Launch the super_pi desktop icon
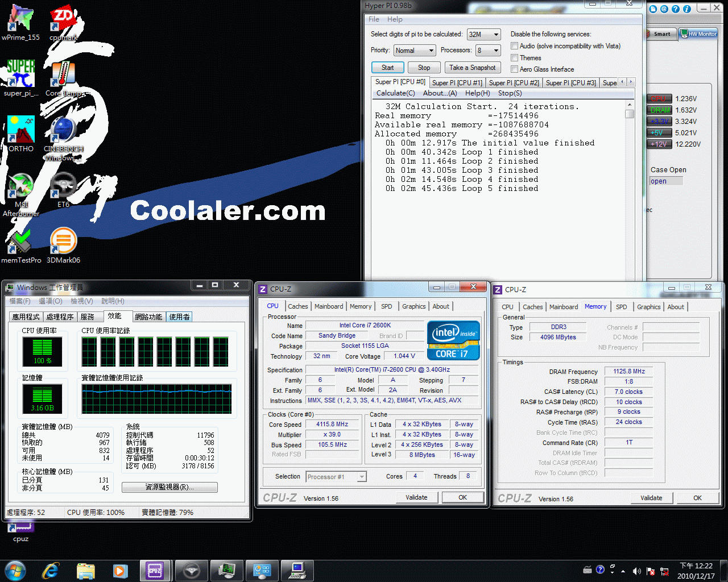This screenshot has width=728, height=582. (x=21, y=78)
